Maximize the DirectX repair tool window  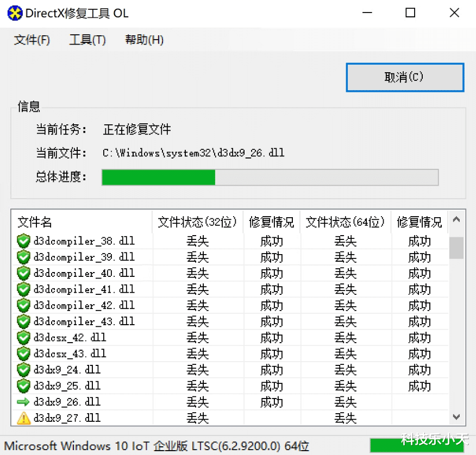410,13
